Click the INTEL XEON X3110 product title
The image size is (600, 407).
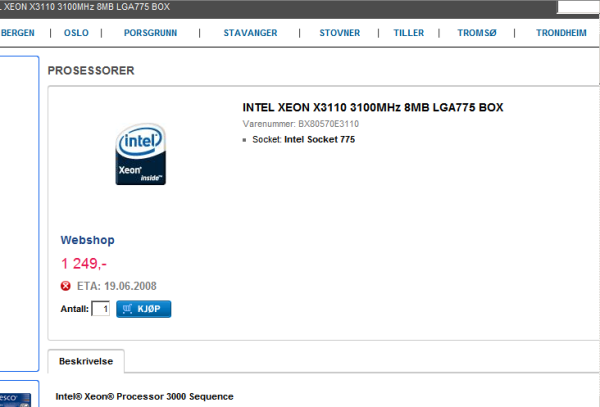point(373,107)
